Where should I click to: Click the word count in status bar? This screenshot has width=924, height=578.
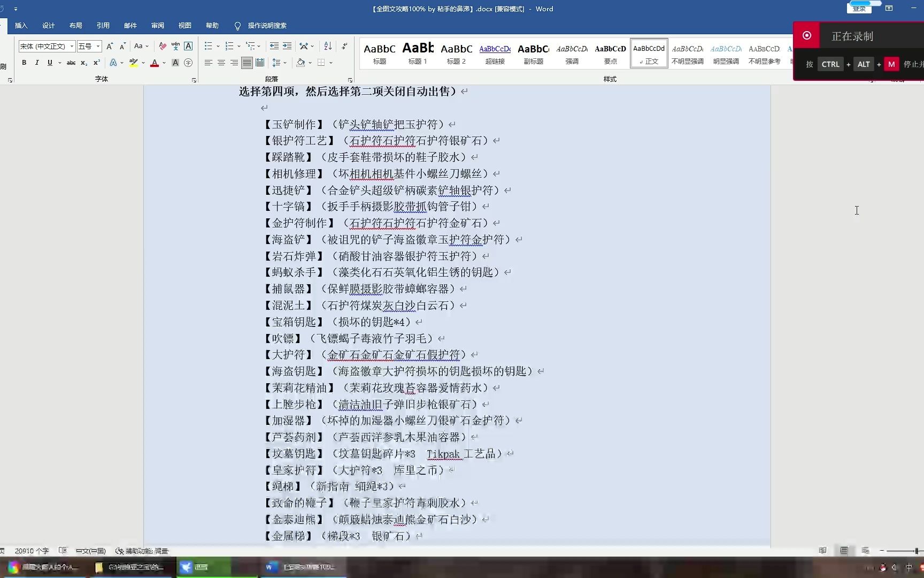point(32,551)
